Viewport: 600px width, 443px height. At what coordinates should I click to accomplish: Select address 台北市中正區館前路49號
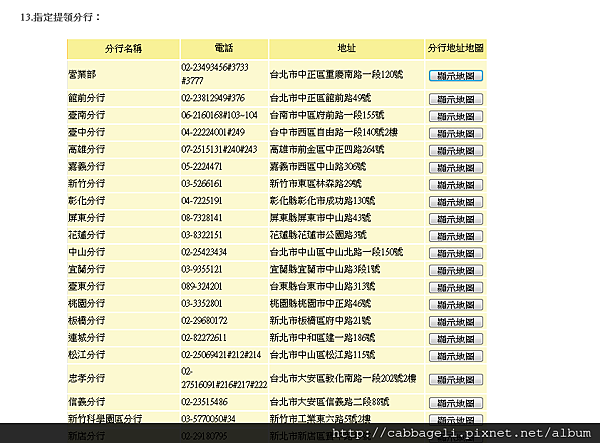pyautogui.click(x=320, y=98)
